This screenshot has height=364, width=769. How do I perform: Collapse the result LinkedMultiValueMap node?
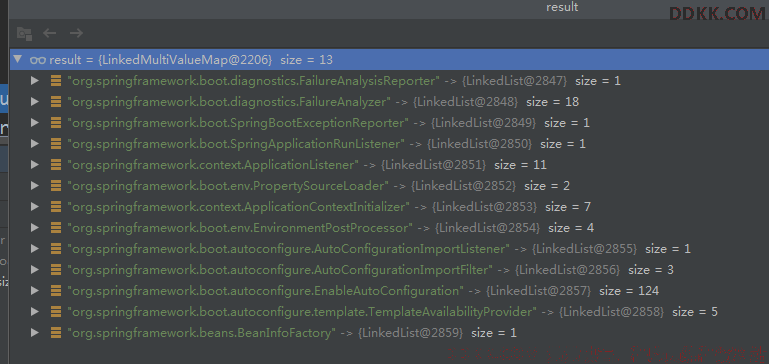click(18, 59)
